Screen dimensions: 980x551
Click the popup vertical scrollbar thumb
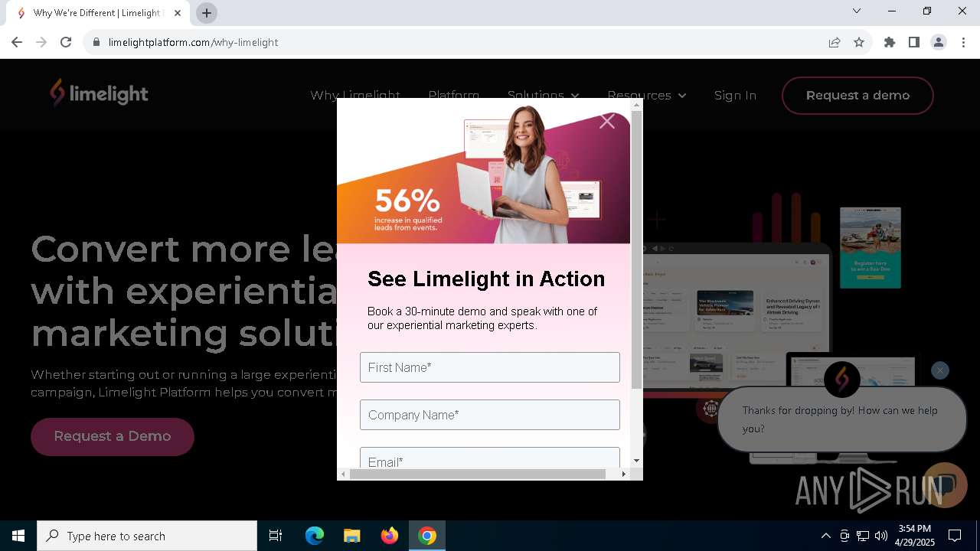636,249
